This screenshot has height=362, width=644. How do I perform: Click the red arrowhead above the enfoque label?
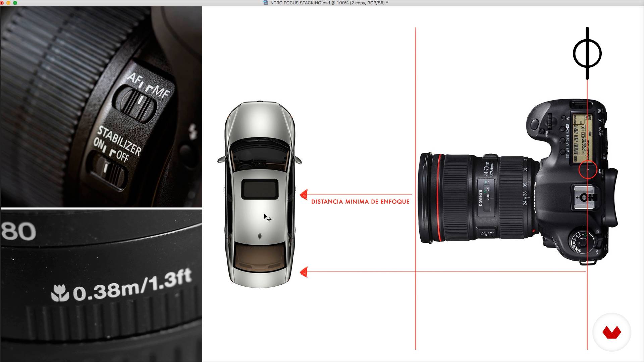click(x=304, y=194)
